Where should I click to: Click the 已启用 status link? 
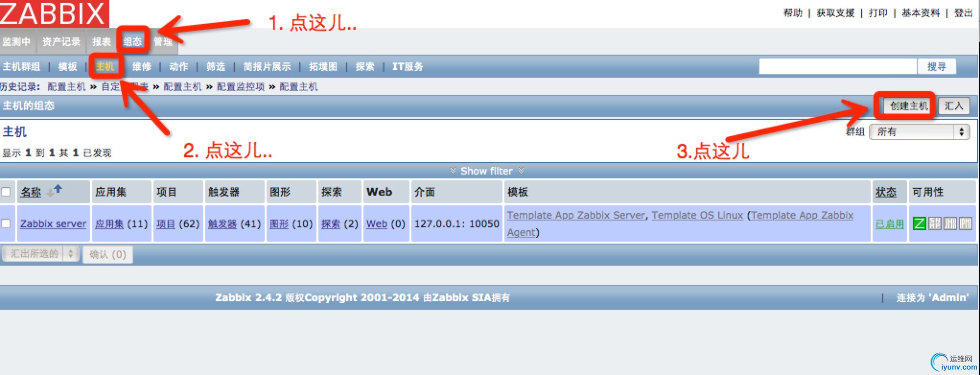[889, 224]
